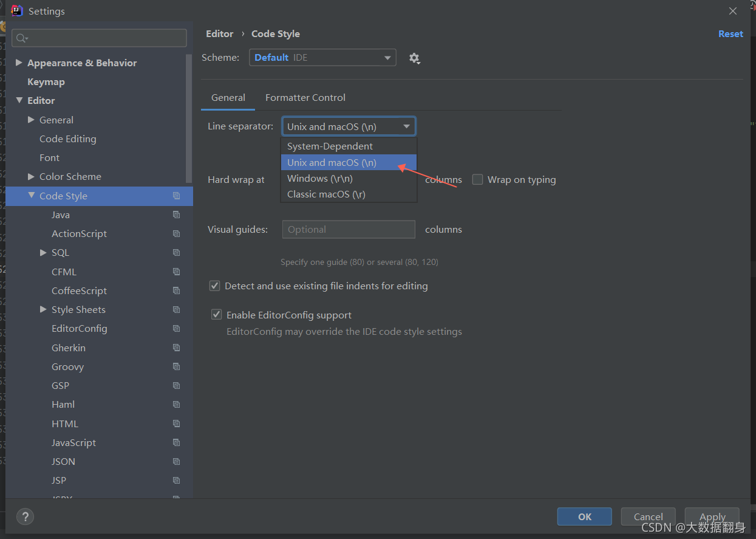Open Font settings

[49, 157]
